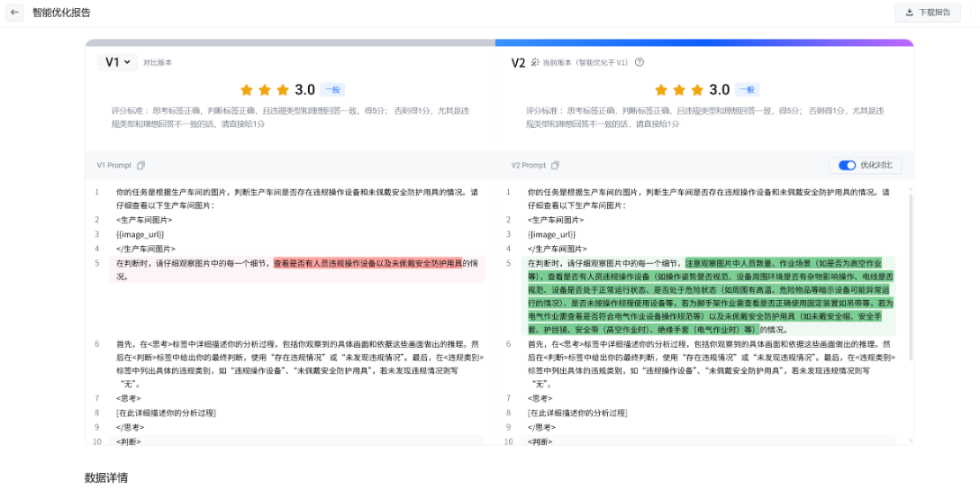Click the 对比版本 label
This screenshot has width=980, height=491.
tap(158, 62)
